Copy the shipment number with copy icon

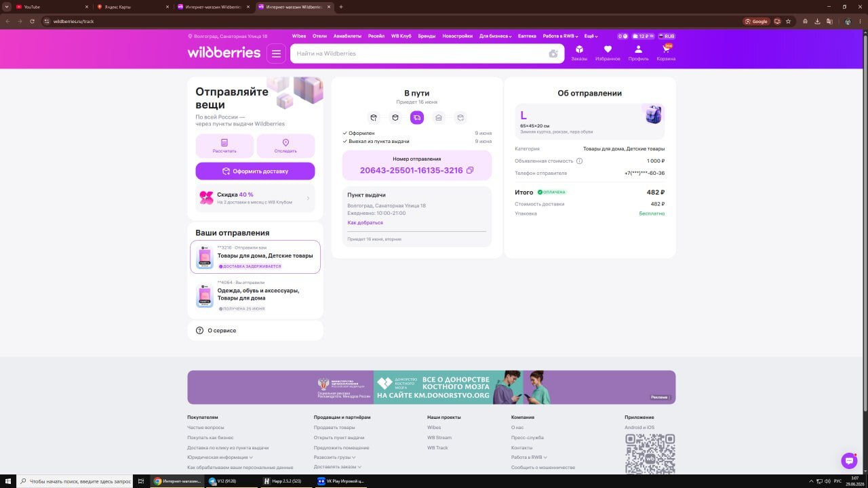point(470,170)
